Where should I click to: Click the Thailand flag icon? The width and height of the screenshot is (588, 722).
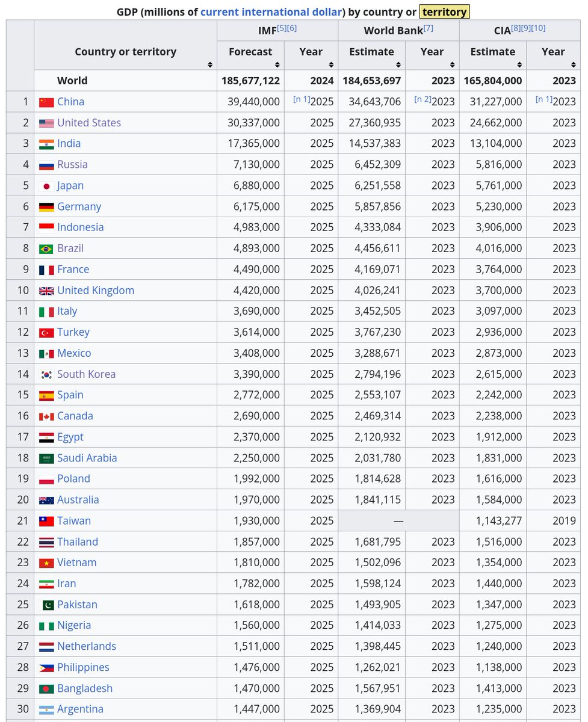click(46, 542)
